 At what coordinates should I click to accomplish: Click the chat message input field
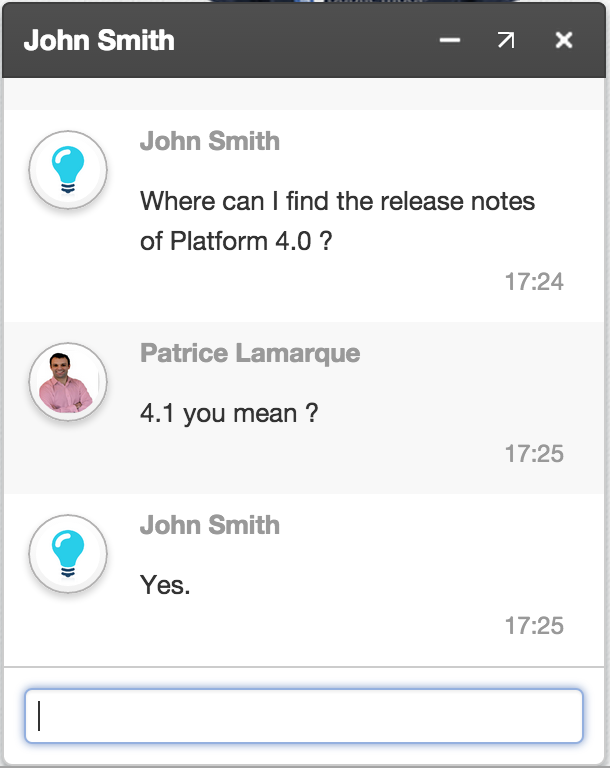click(304, 716)
